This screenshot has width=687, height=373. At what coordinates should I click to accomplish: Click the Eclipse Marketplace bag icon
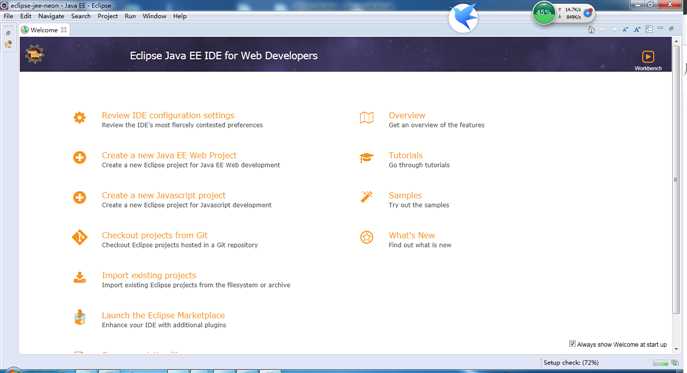point(79,317)
